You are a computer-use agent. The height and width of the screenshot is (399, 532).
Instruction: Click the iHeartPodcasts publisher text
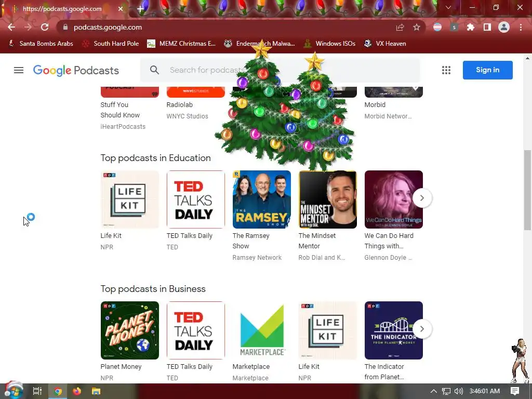coord(123,127)
